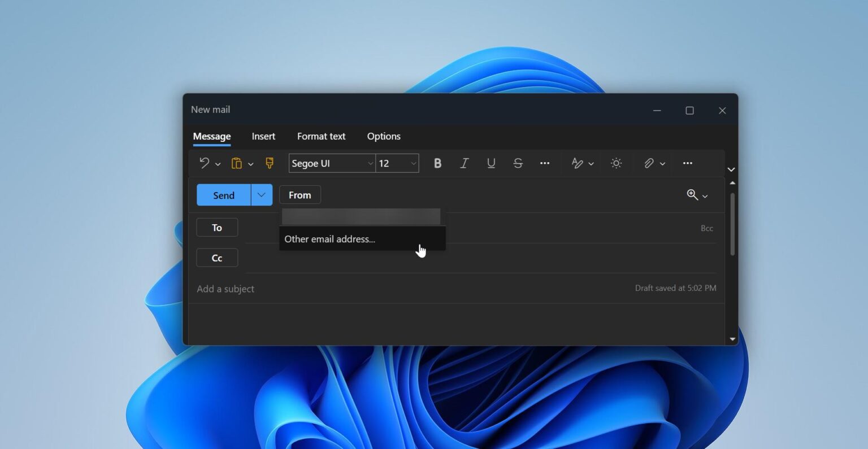This screenshot has height=449, width=868.
Task: Toggle strikethrough formatting
Action: [x=518, y=163]
